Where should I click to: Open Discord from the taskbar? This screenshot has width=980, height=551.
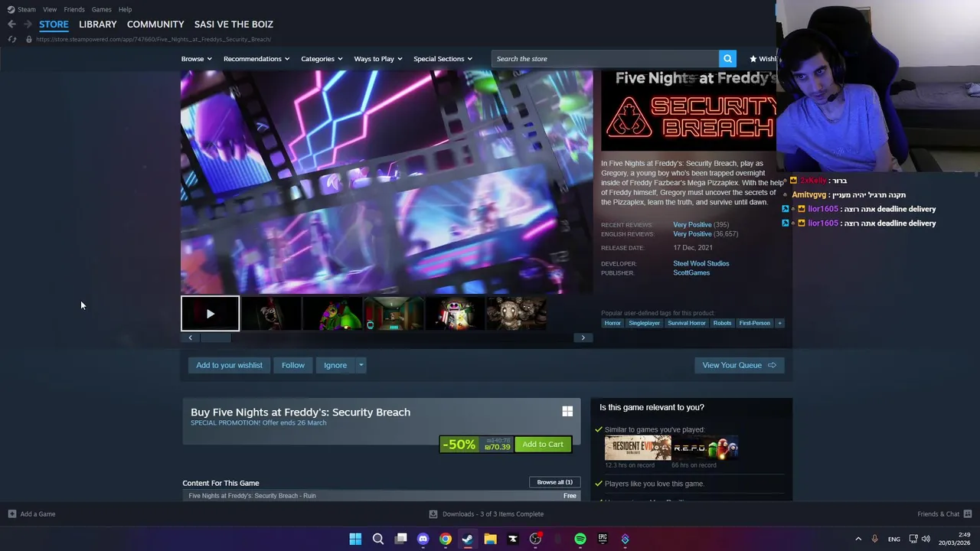[x=423, y=539]
